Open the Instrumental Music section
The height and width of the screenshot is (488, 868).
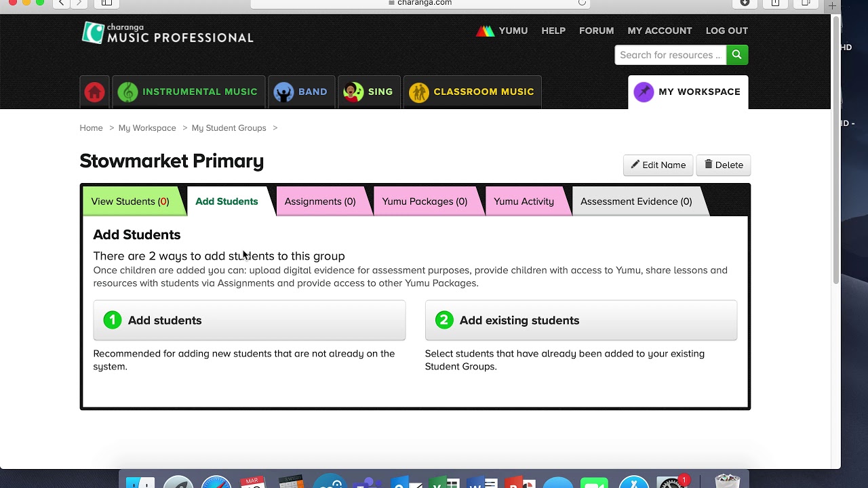coord(189,92)
